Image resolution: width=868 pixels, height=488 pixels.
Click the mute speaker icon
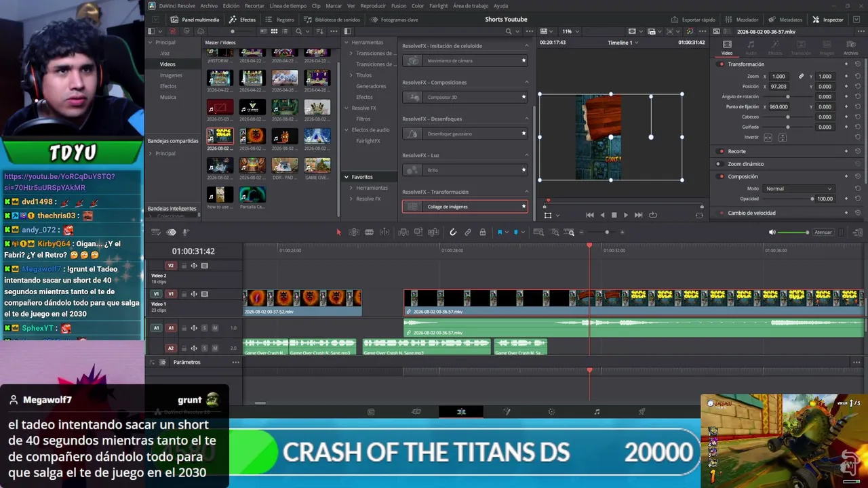[x=772, y=232]
